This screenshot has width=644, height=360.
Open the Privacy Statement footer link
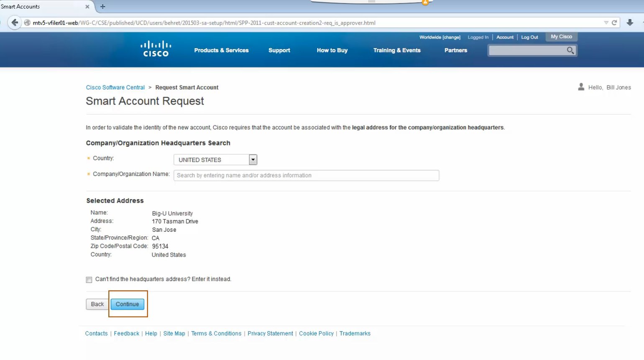(270, 333)
